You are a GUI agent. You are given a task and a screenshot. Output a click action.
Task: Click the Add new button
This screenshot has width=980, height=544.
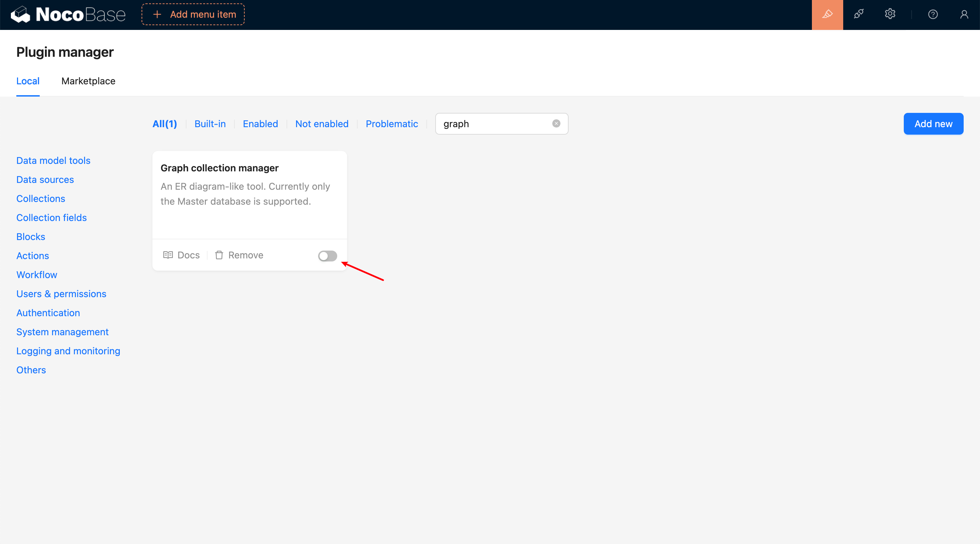(x=933, y=124)
